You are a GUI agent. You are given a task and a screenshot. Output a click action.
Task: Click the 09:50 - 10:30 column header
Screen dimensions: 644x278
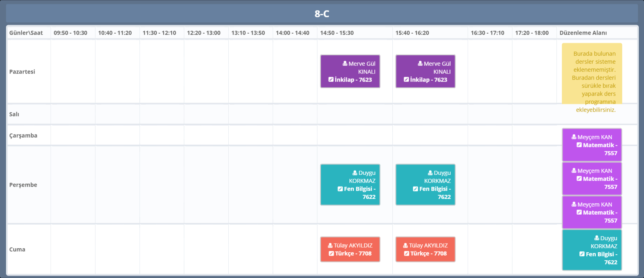71,33
